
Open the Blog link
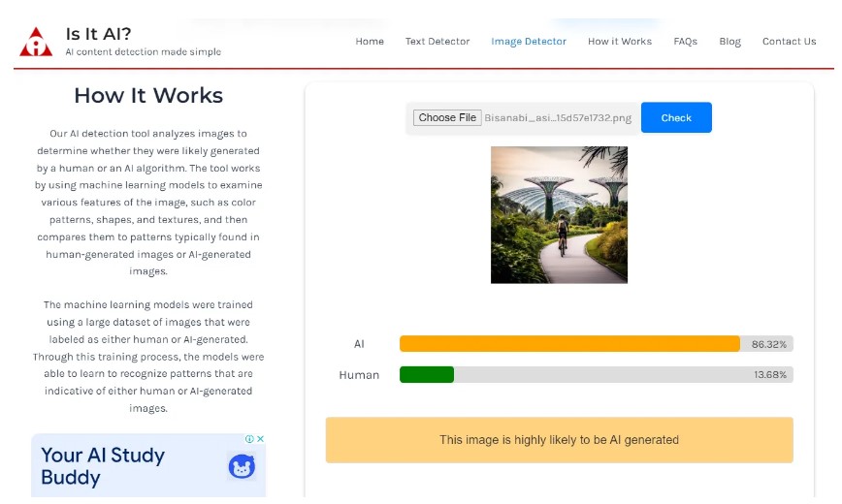click(729, 42)
